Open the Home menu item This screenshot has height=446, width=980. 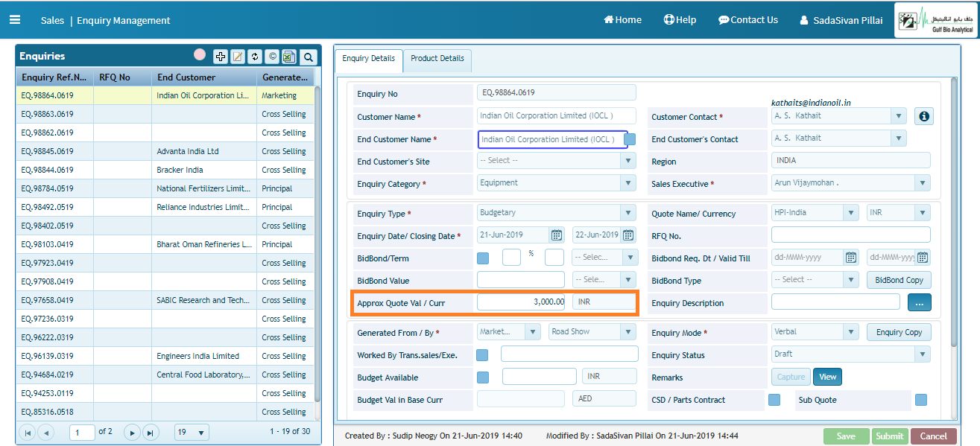pos(622,20)
